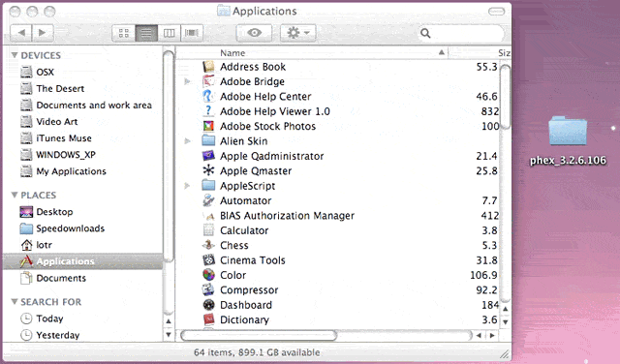Click the sidebar vertical scroll thumb
This screenshot has width=620, height=364.
click(x=169, y=157)
